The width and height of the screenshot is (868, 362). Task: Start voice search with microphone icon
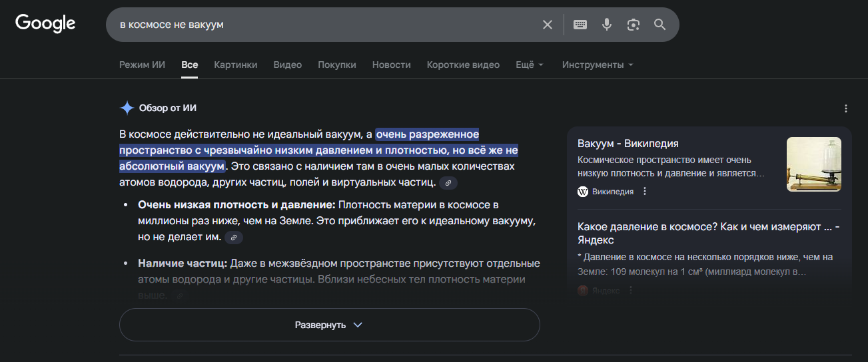(606, 25)
